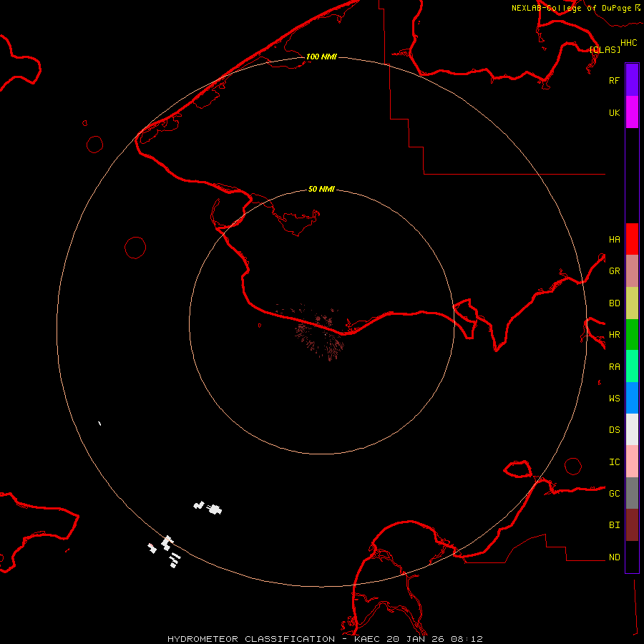Click the magenta UK legend color swatch
The image size is (644, 644).
click(x=632, y=112)
